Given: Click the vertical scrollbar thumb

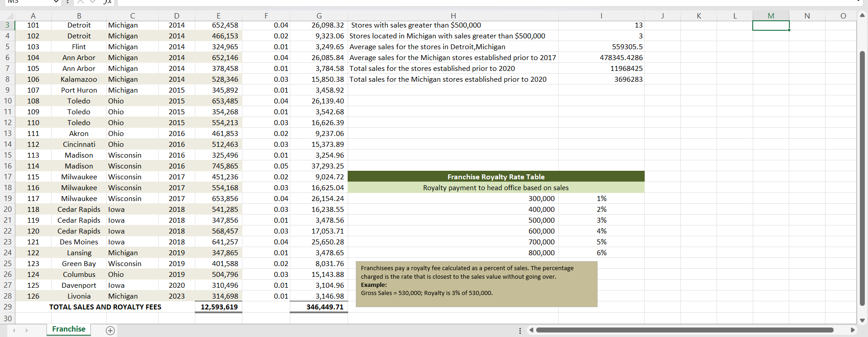Looking at the screenshot, I should coord(862,178).
